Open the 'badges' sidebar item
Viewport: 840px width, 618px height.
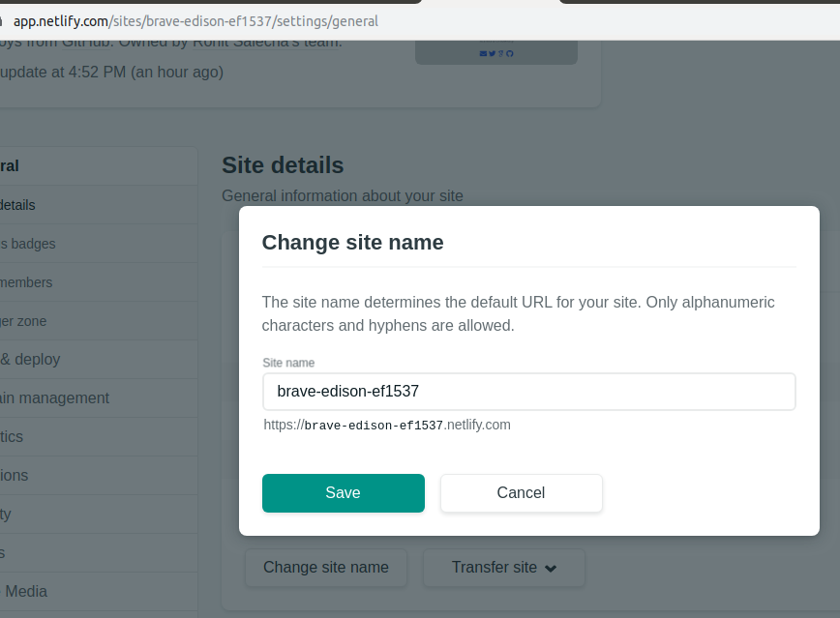pyautogui.click(x=97, y=244)
